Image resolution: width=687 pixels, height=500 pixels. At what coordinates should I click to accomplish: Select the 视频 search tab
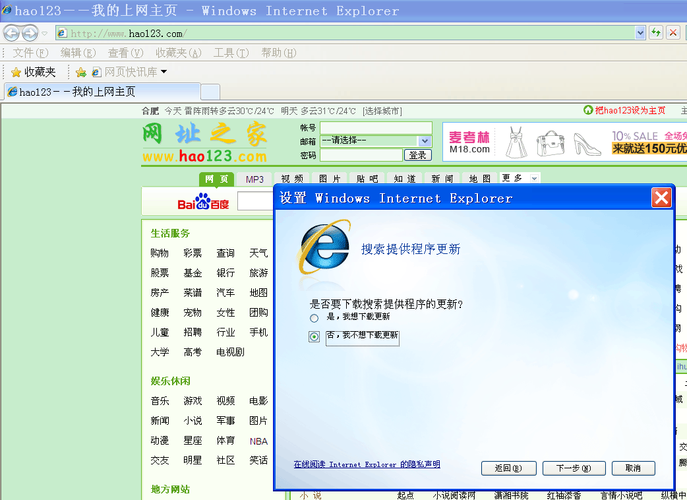(292, 179)
